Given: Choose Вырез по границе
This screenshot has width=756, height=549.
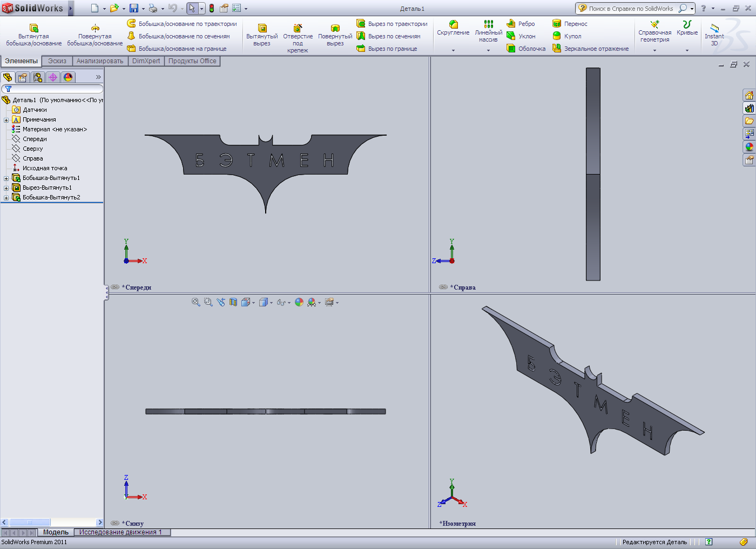Looking at the screenshot, I should pyautogui.click(x=387, y=49).
